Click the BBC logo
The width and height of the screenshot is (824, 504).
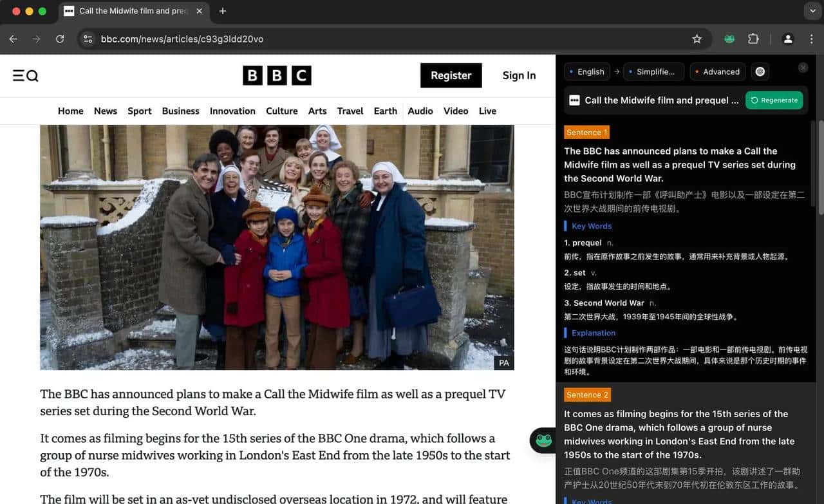(x=277, y=75)
